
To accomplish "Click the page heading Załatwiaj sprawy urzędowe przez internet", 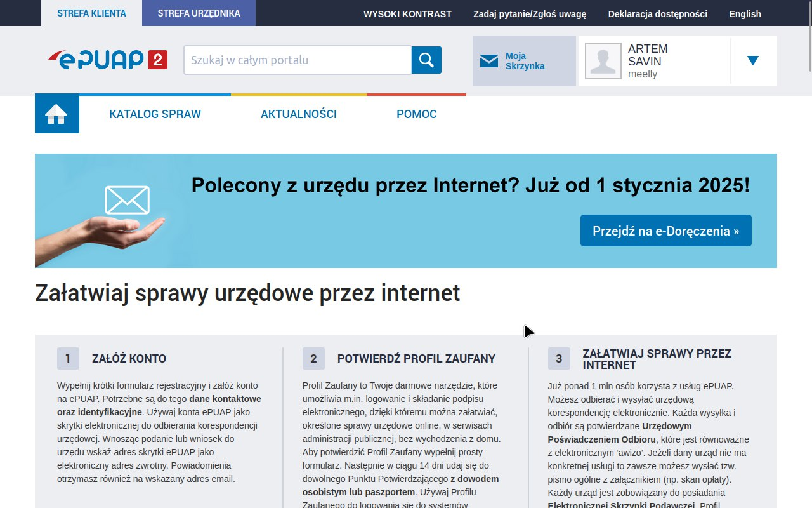I will click(247, 293).
